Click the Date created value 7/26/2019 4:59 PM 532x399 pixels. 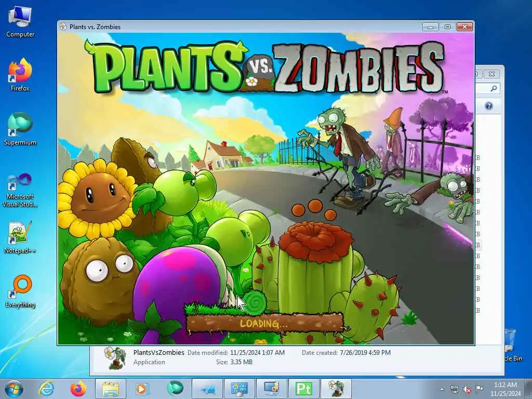click(x=365, y=353)
